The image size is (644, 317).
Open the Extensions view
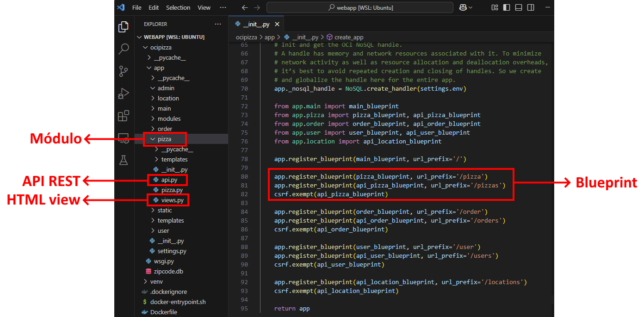pyautogui.click(x=124, y=116)
